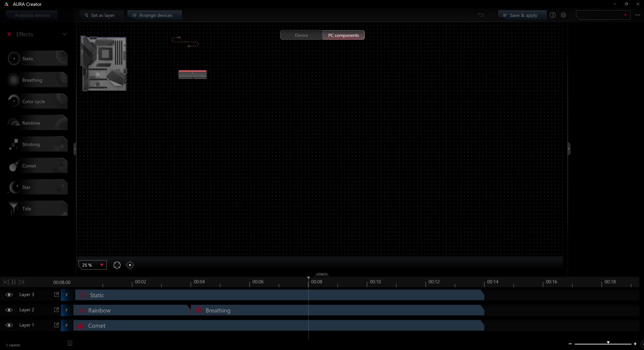
Task: Select the Strobing effect
Action: pos(37,144)
